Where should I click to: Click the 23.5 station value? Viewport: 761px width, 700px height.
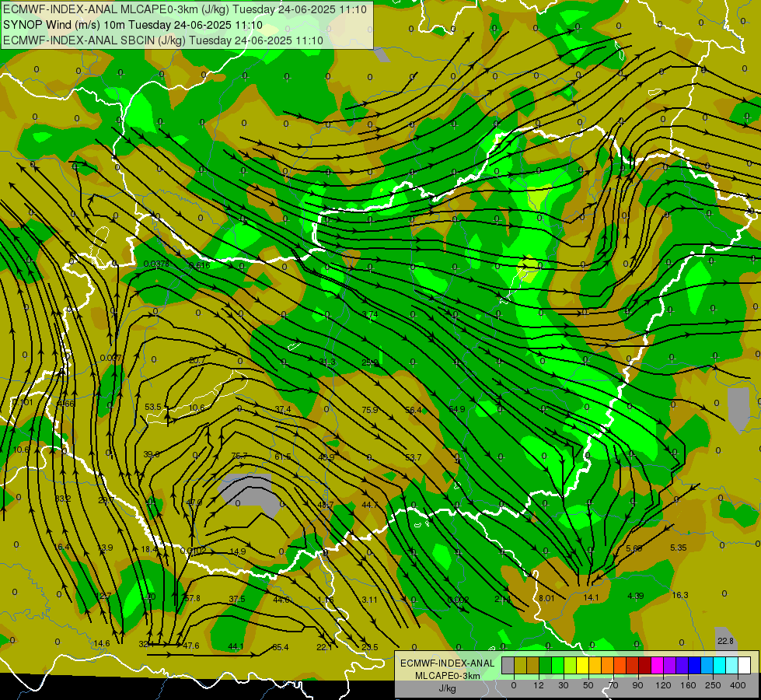(370, 647)
